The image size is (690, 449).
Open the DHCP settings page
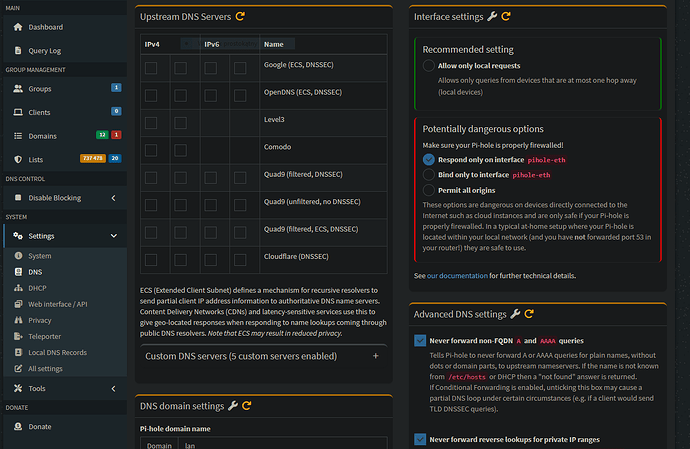pyautogui.click(x=37, y=288)
